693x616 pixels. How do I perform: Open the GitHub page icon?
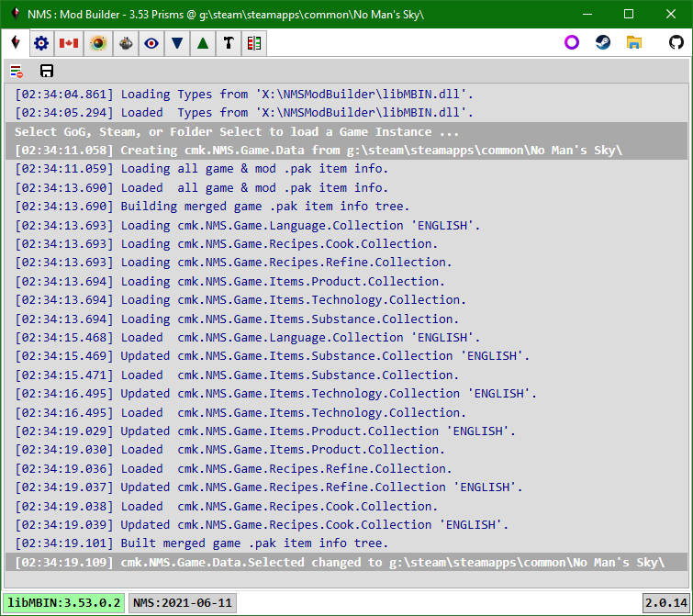(676, 42)
